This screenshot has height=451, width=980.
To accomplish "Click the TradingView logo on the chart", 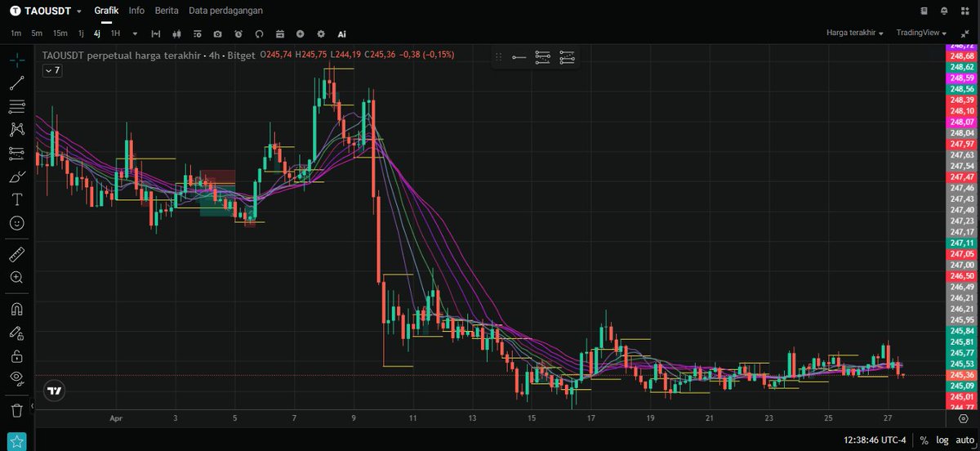I will [x=55, y=391].
